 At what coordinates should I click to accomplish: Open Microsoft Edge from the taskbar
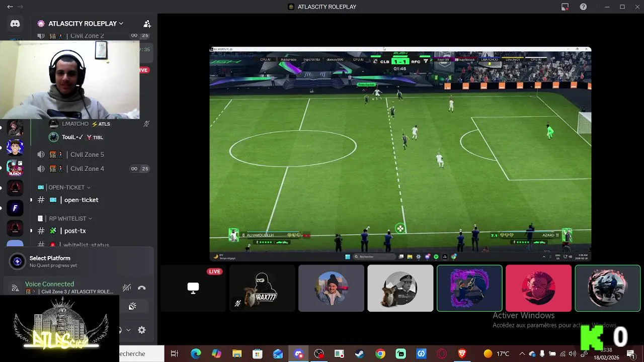[x=196, y=353]
